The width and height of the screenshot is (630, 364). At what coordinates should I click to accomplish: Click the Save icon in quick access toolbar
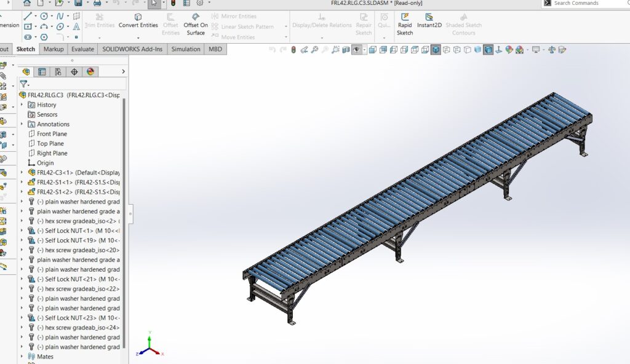point(78,3)
